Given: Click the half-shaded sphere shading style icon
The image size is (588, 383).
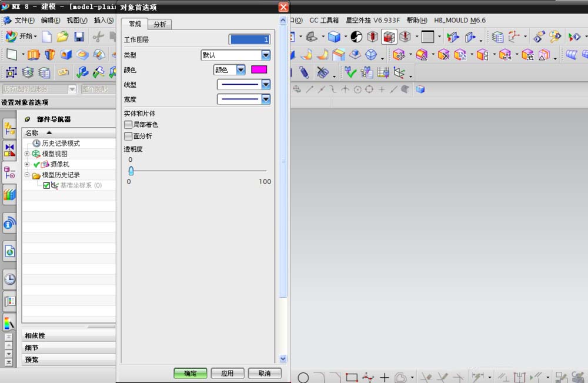Looking at the screenshot, I should 357,36.
